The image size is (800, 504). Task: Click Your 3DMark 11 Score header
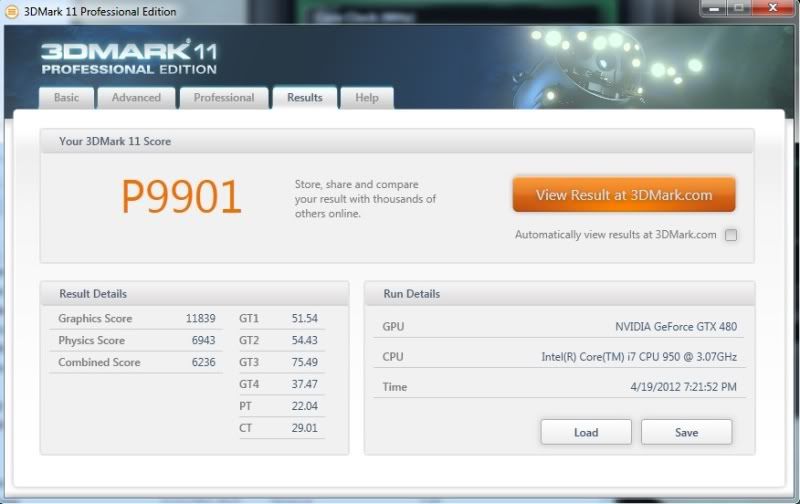point(397,141)
